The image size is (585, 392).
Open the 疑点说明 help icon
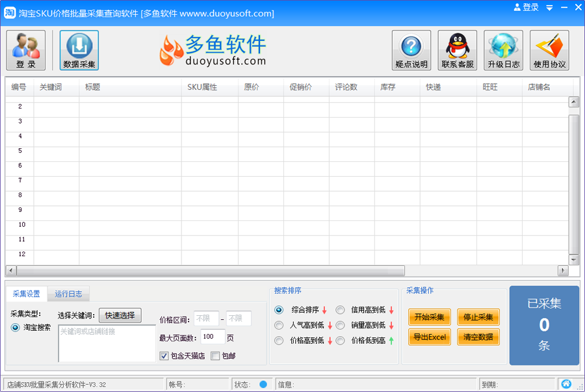tap(411, 49)
